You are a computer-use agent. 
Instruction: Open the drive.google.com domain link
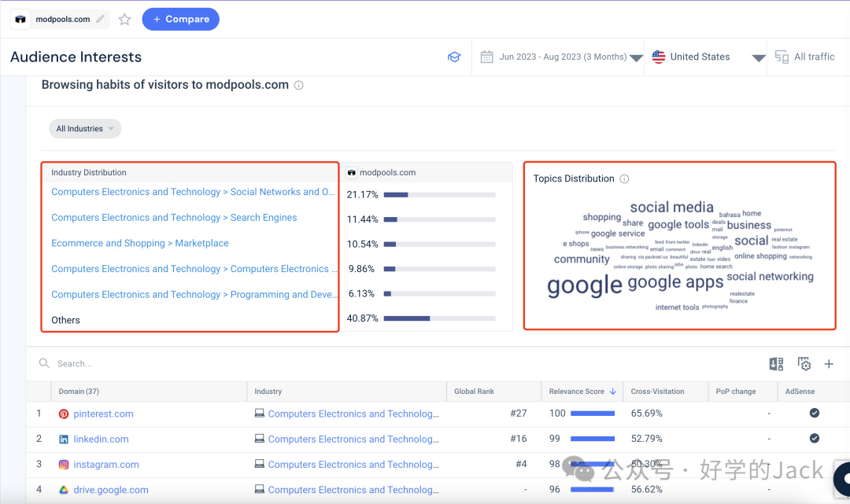[111, 490]
